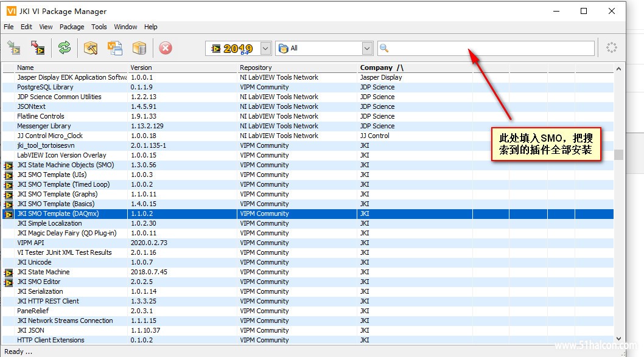Sort by the Repository column header
Viewport: 644px width, 357px height.
tap(298, 68)
